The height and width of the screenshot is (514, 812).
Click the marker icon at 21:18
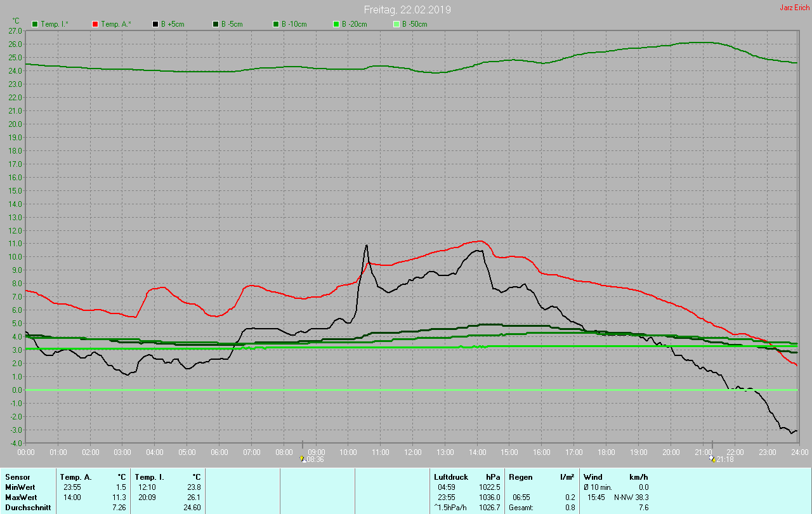712,459
